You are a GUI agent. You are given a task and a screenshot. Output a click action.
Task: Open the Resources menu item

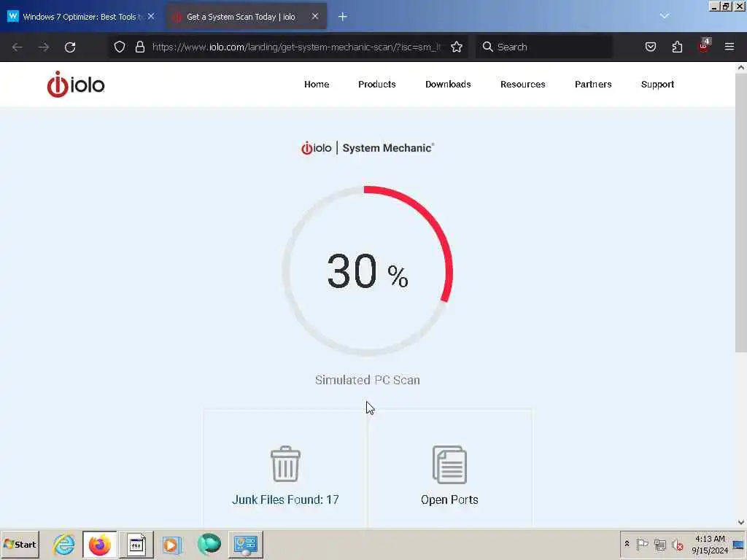click(x=522, y=85)
